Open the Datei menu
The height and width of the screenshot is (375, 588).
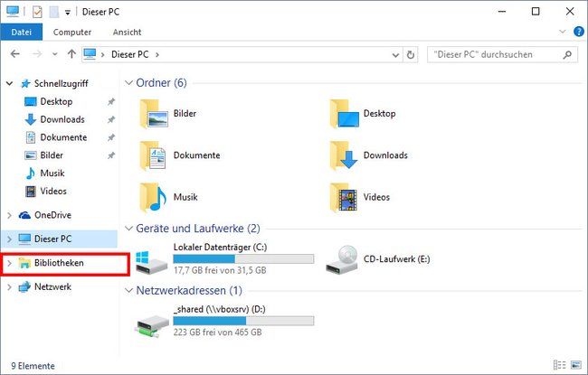(x=22, y=33)
